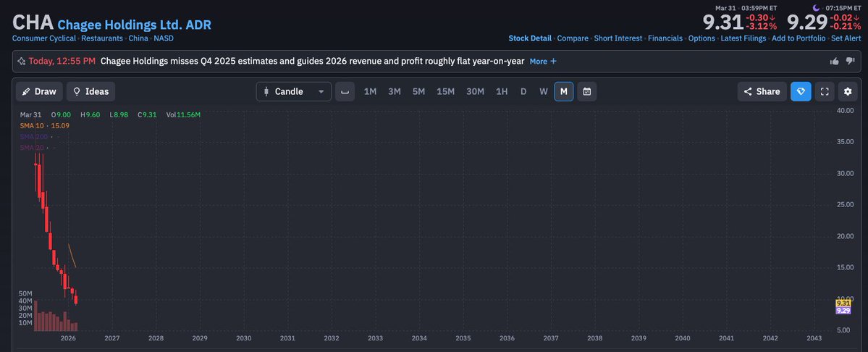Switch to the daily D interval
This screenshot has width=868, height=352.
(x=523, y=91)
